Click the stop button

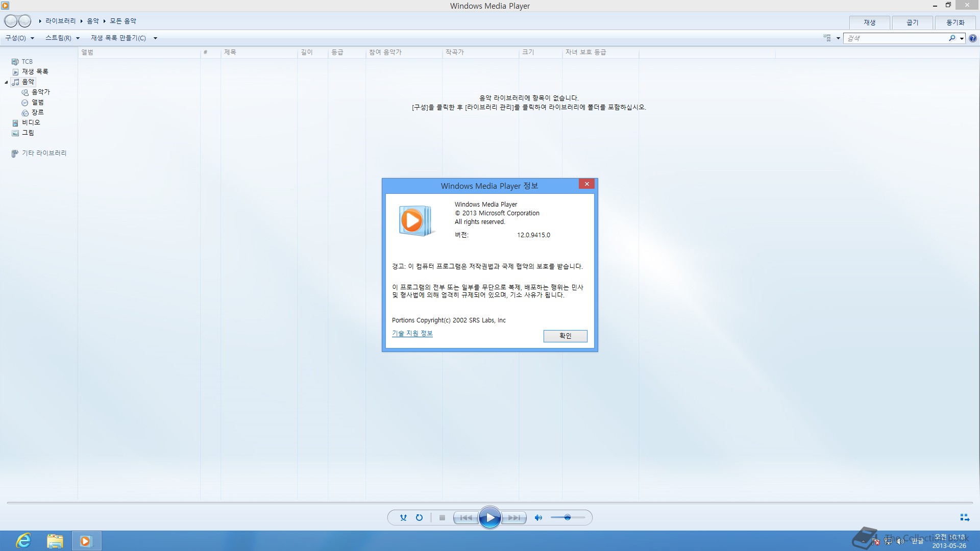[442, 517]
